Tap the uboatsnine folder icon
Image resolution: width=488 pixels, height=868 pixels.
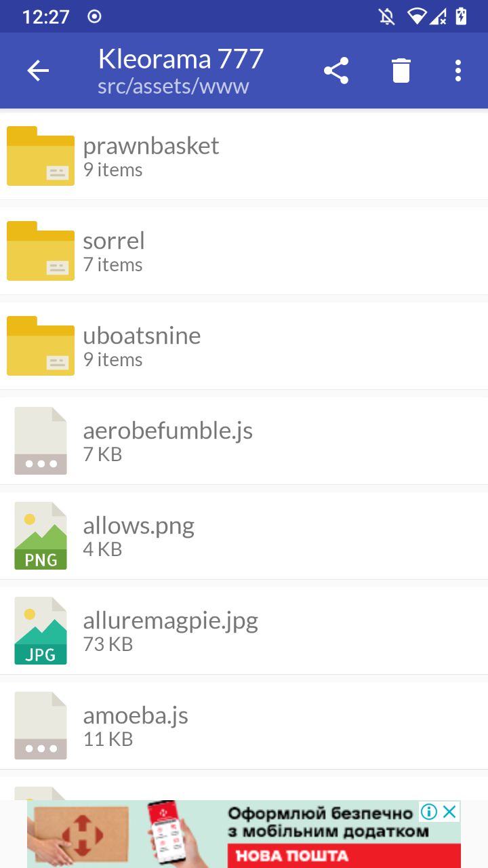[41, 346]
